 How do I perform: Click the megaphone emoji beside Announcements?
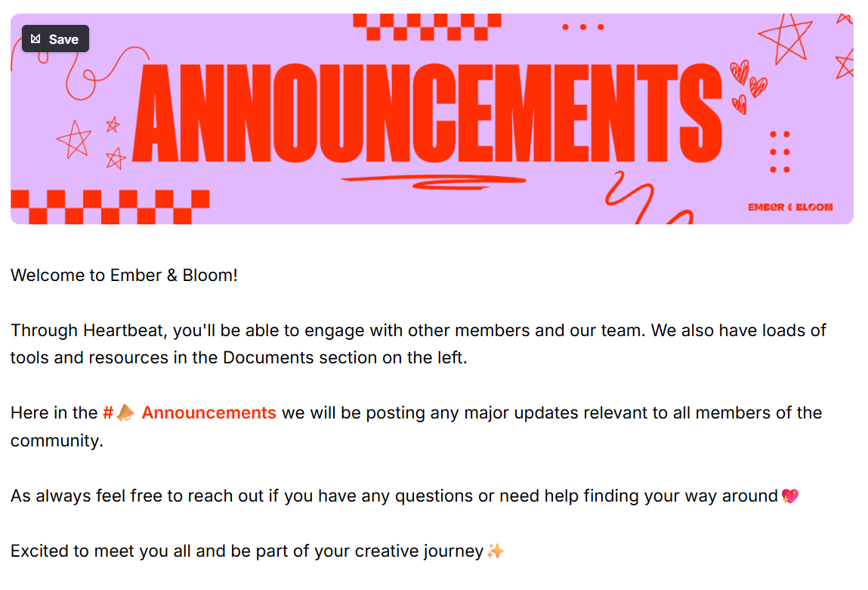(126, 413)
